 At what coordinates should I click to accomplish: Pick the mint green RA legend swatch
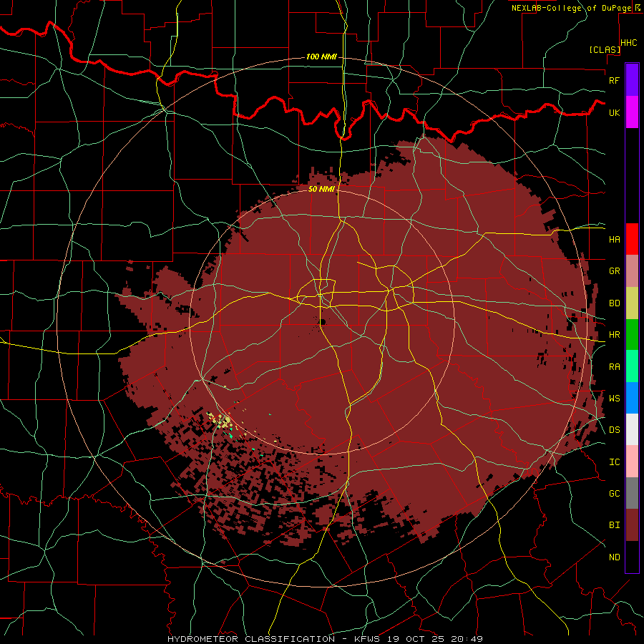[x=632, y=366]
